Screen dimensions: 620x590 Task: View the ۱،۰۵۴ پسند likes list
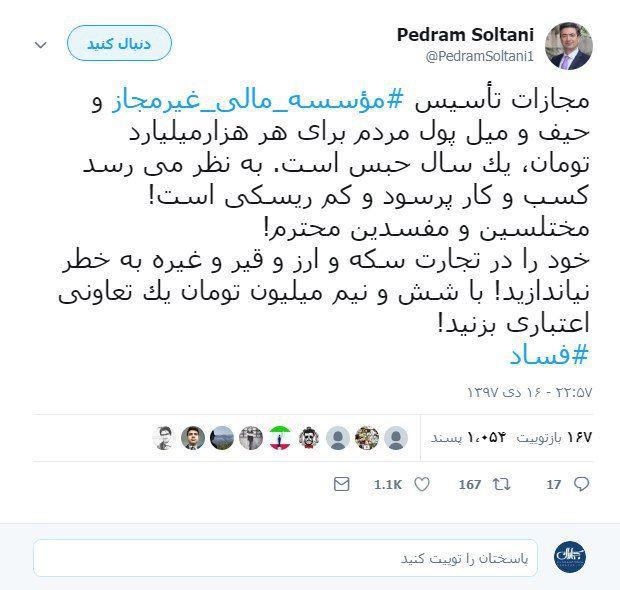(469, 437)
